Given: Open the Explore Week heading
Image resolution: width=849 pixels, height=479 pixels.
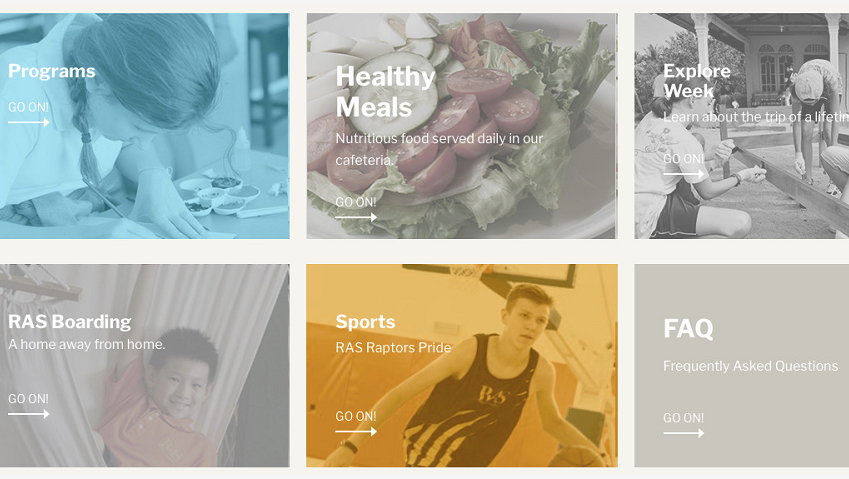Looking at the screenshot, I should 697,81.
